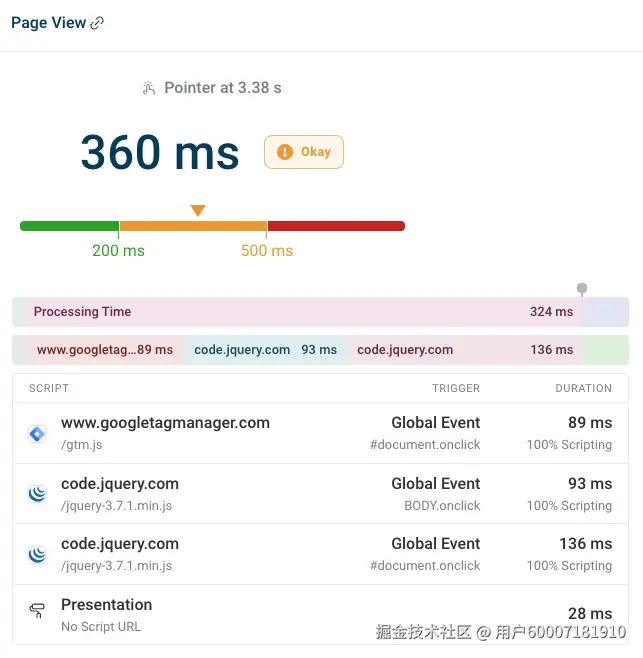This screenshot has width=643, height=658.
Task: Click the 324 ms processing time value
Action: click(x=552, y=312)
